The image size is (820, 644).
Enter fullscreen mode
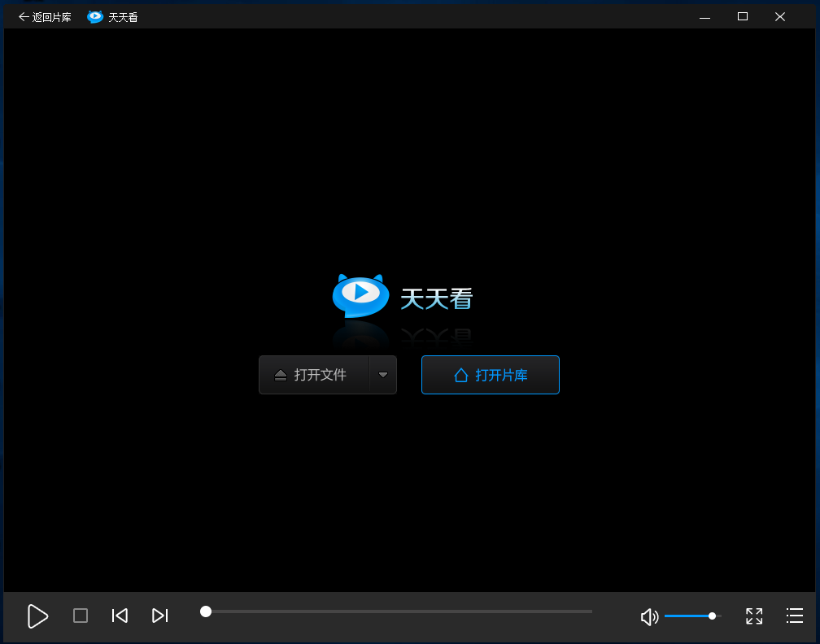coord(753,616)
